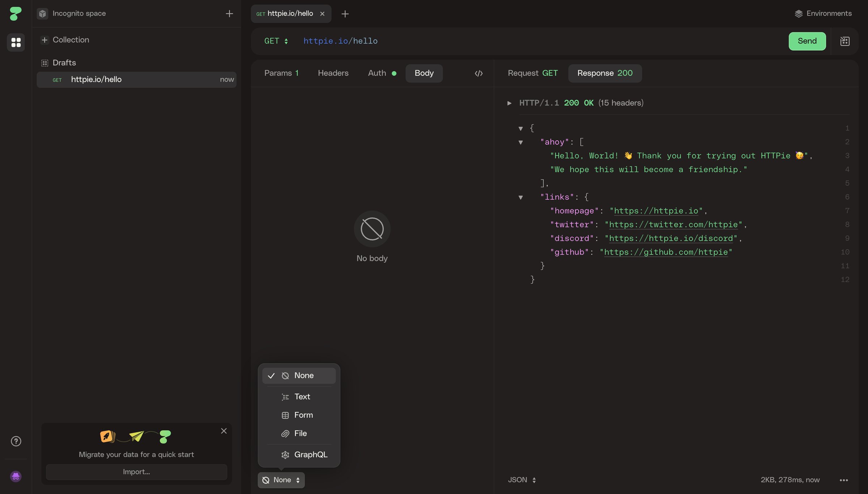Click the Drafts section label

(64, 63)
